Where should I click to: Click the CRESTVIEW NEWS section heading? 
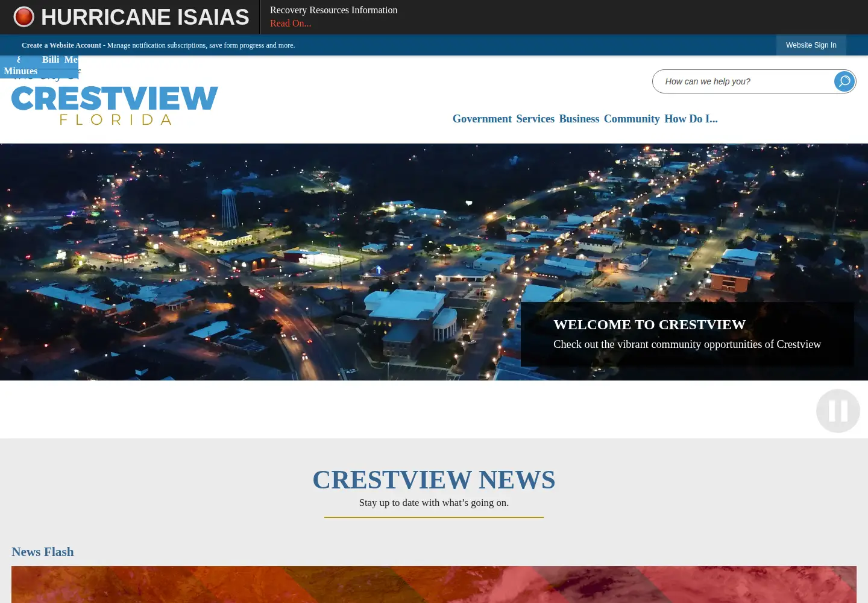click(x=434, y=480)
